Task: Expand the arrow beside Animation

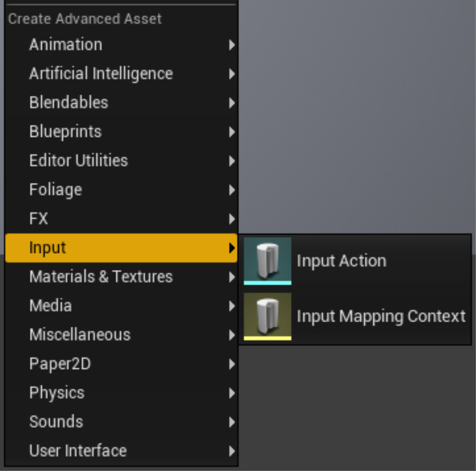Action: pyautogui.click(x=232, y=45)
